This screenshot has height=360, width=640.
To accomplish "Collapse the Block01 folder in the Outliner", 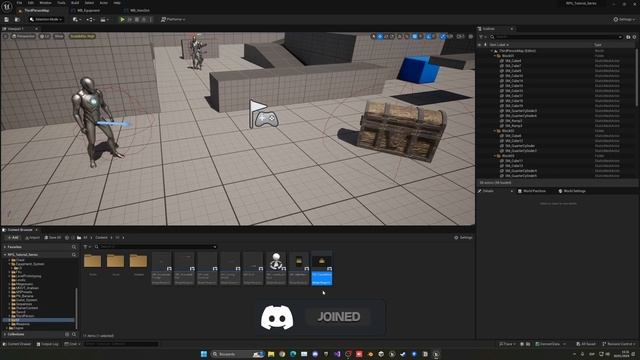I will click(x=495, y=56).
